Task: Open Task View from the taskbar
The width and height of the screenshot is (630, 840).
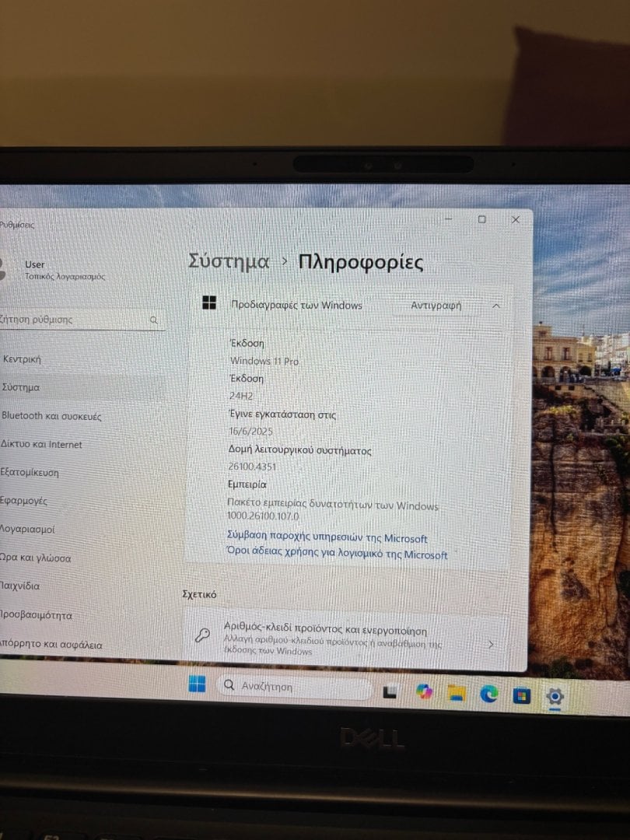Action: click(x=390, y=692)
